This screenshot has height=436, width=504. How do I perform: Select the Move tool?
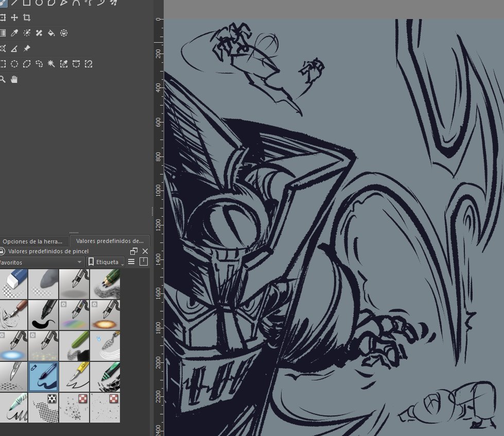click(x=14, y=18)
